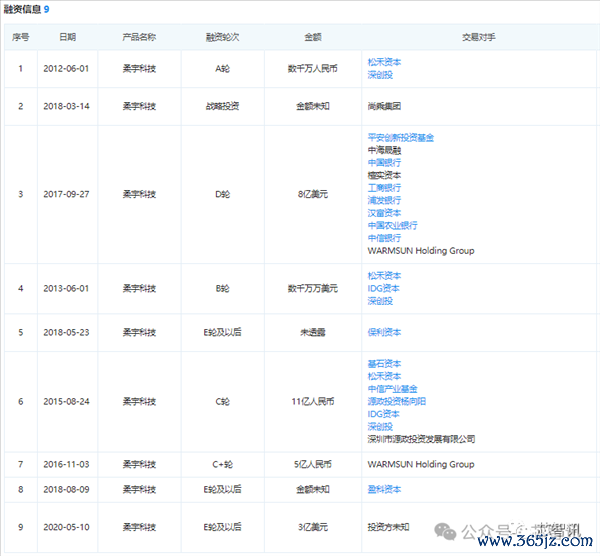
Task: Click 金额未知 in the 2018-08-09 row
Action: pyautogui.click(x=313, y=489)
